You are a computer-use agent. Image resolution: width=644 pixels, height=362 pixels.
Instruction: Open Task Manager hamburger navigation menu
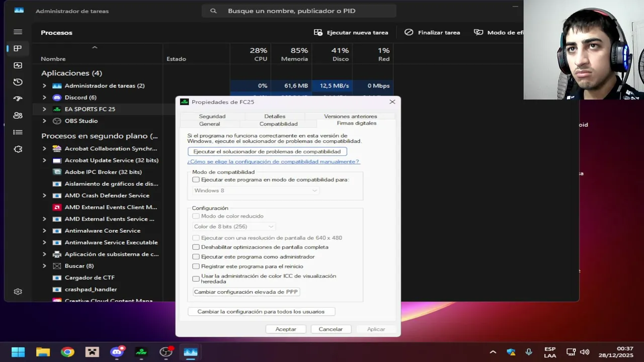coord(18,32)
